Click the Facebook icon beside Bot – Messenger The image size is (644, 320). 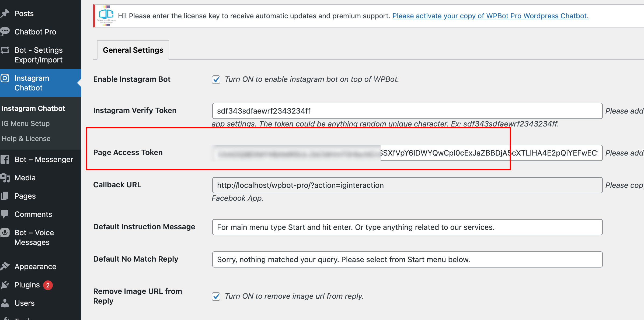click(5, 159)
